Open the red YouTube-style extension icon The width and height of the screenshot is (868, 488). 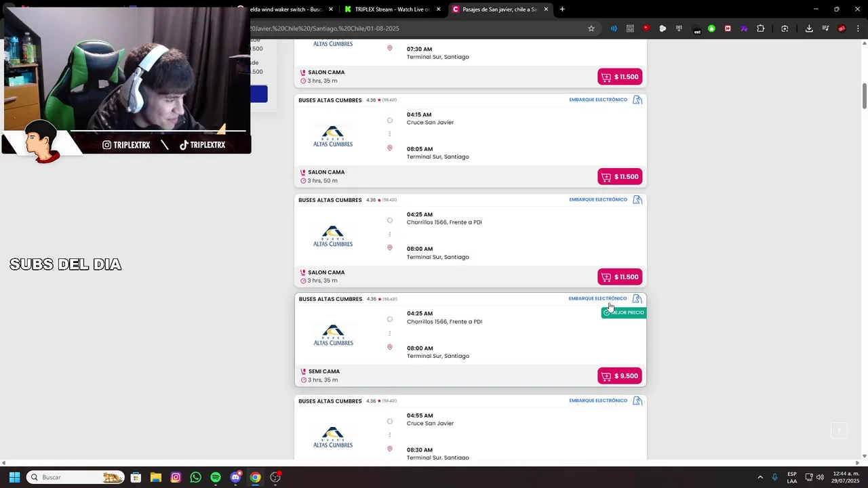click(646, 28)
